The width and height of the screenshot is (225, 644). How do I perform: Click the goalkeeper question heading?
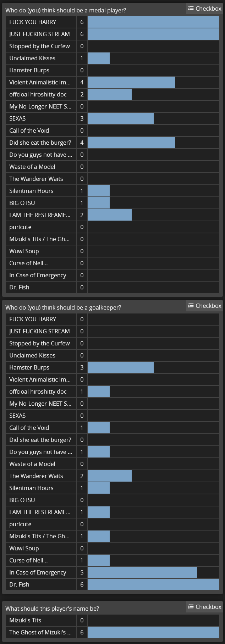63,307
